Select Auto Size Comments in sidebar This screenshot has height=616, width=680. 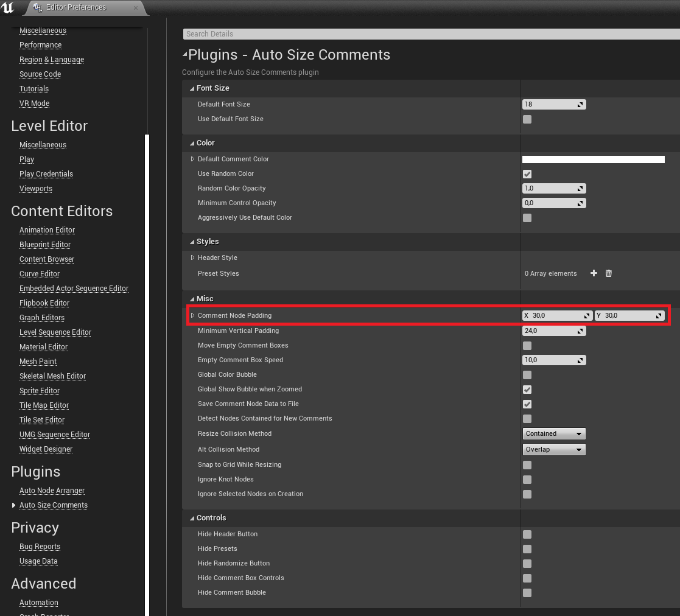coord(54,505)
